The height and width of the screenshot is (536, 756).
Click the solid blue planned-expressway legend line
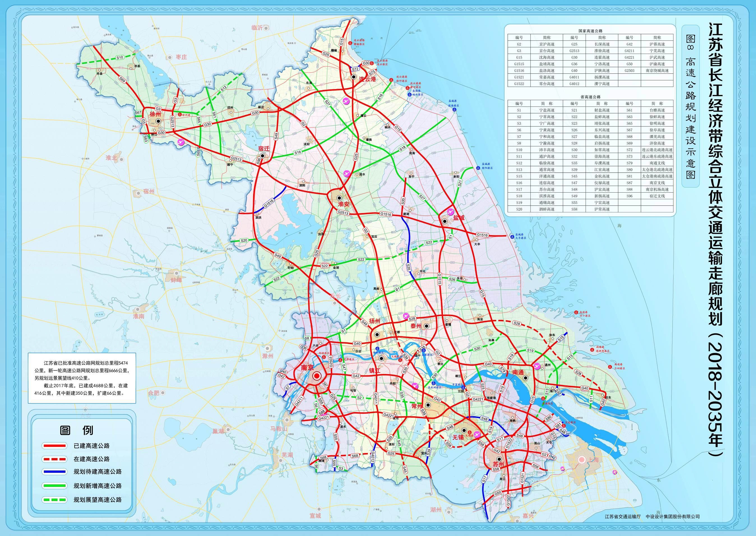click(54, 472)
